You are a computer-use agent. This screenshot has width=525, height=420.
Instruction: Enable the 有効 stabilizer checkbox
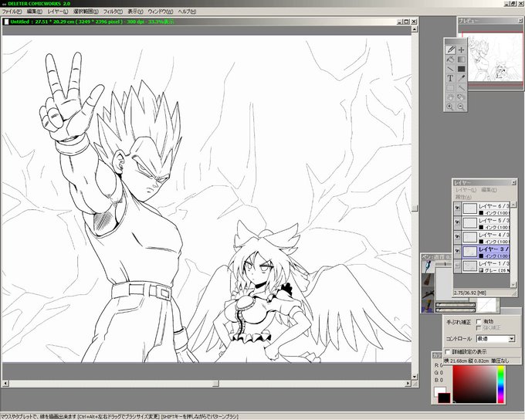pos(479,321)
